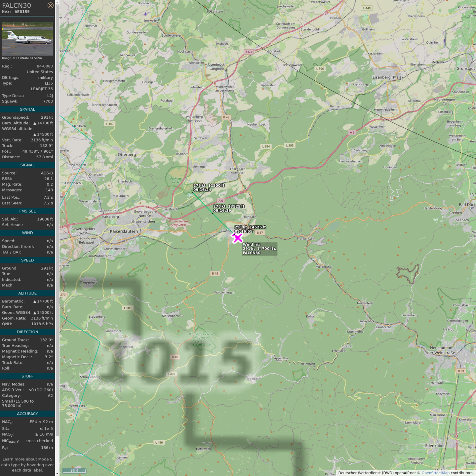The image size is (476, 476).
Task: Open registration 84-0083 link
Action: click(x=45, y=66)
